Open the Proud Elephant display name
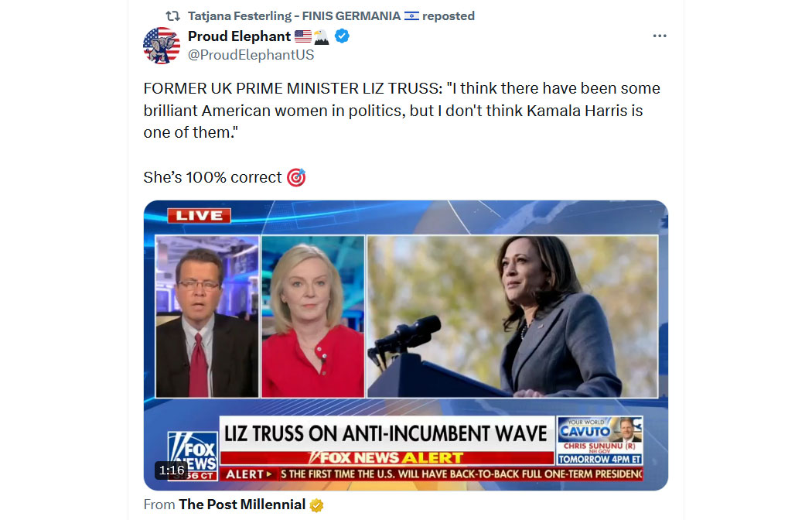812x520 pixels. point(239,36)
